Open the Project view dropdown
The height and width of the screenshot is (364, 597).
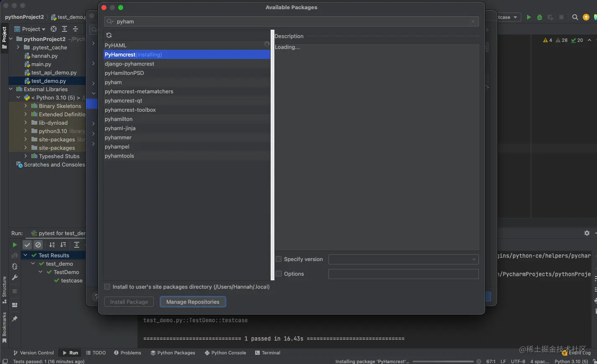[30, 29]
